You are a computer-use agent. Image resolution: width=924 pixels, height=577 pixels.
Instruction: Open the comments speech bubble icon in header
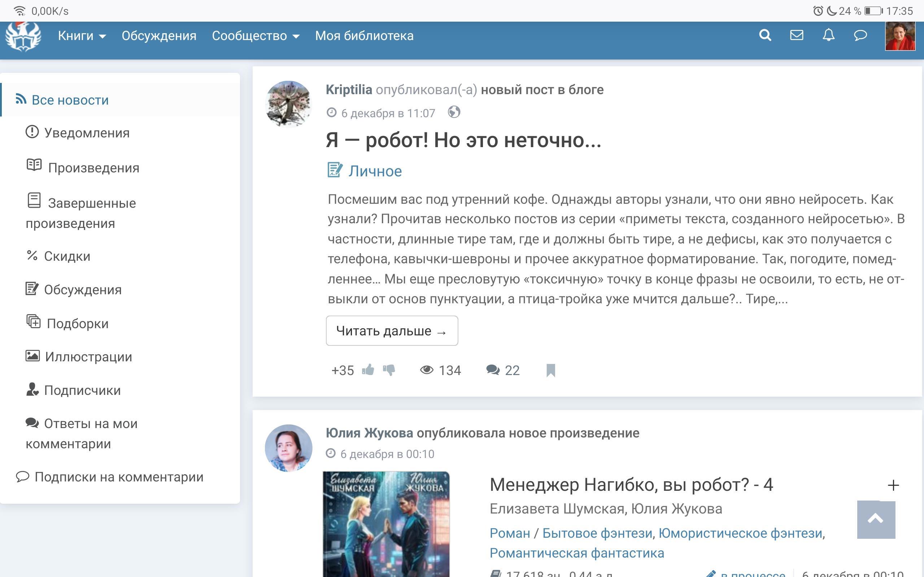click(x=860, y=35)
